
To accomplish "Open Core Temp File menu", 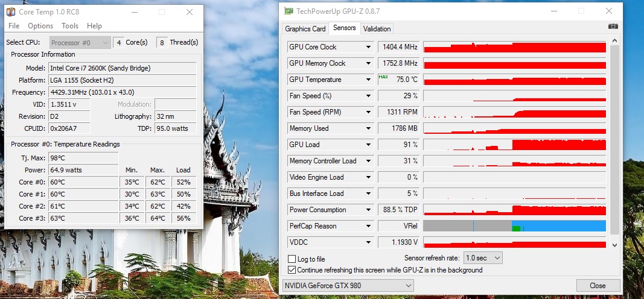I will (14, 26).
